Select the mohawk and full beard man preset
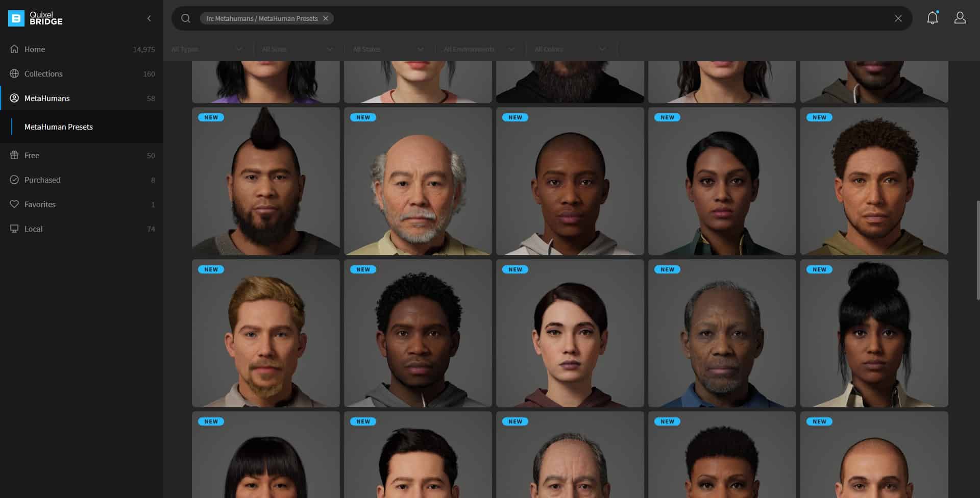Image resolution: width=980 pixels, height=498 pixels. [x=266, y=181]
